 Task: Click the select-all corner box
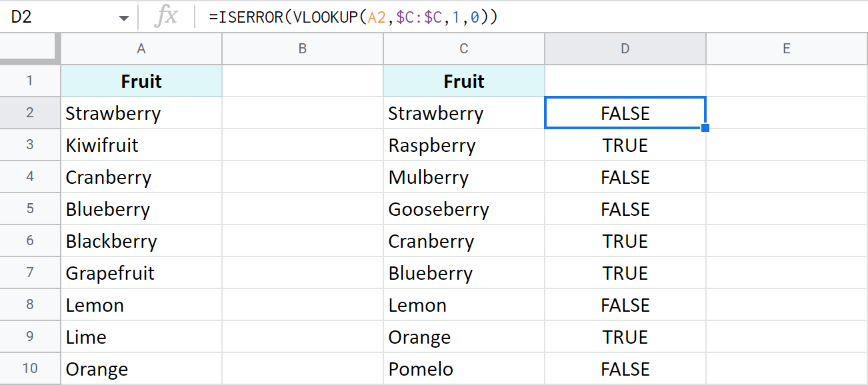coord(30,49)
